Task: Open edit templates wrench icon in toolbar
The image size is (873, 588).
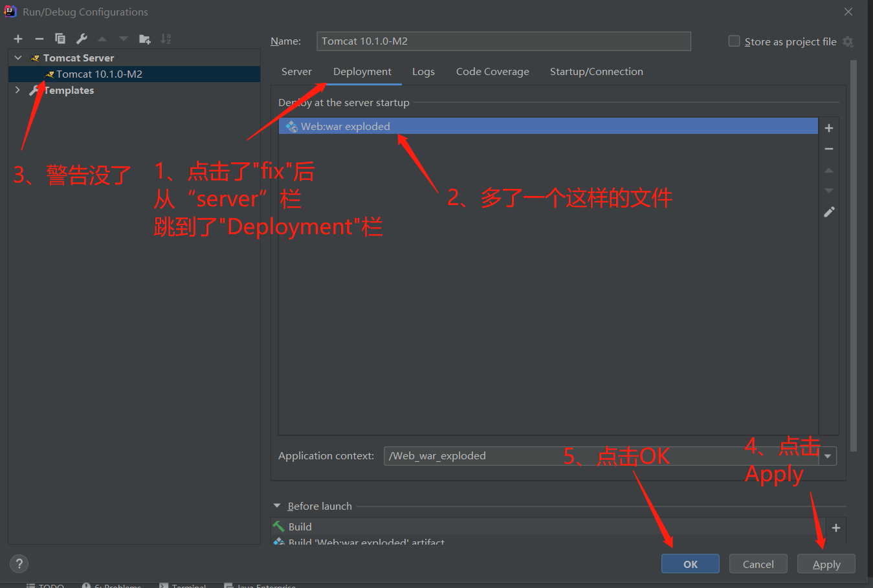Action: [82, 39]
